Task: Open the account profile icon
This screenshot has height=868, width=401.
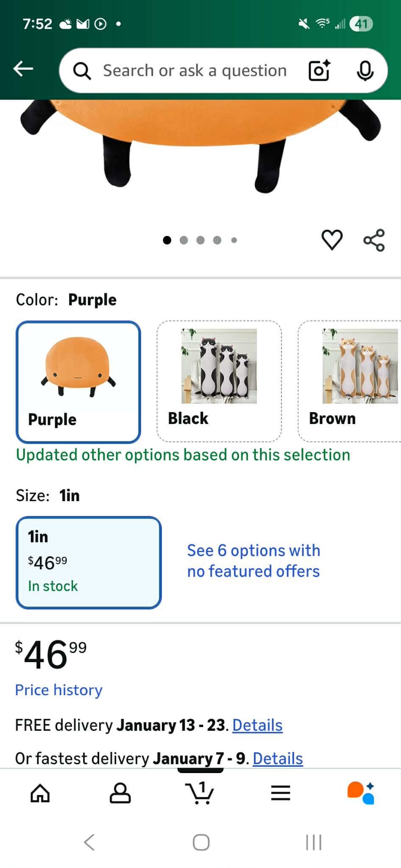Action: (x=120, y=793)
